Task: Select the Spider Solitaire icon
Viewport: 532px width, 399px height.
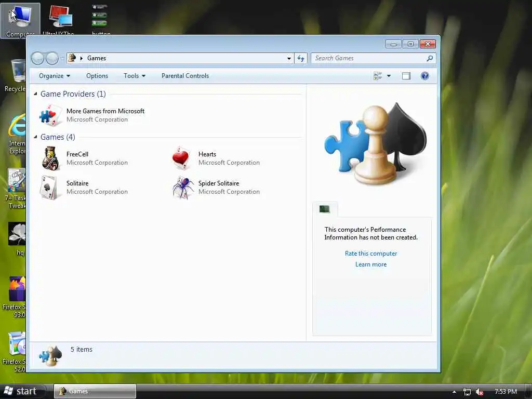Action: 183,187
